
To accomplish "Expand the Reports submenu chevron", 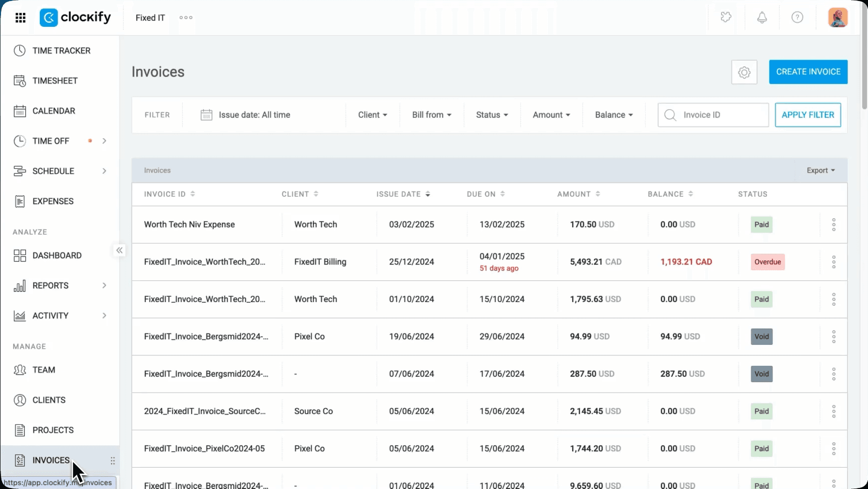I will coord(104,286).
